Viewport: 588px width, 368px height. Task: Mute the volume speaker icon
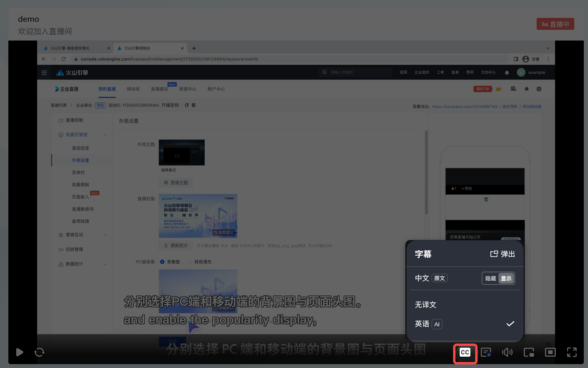coord(507,352)
